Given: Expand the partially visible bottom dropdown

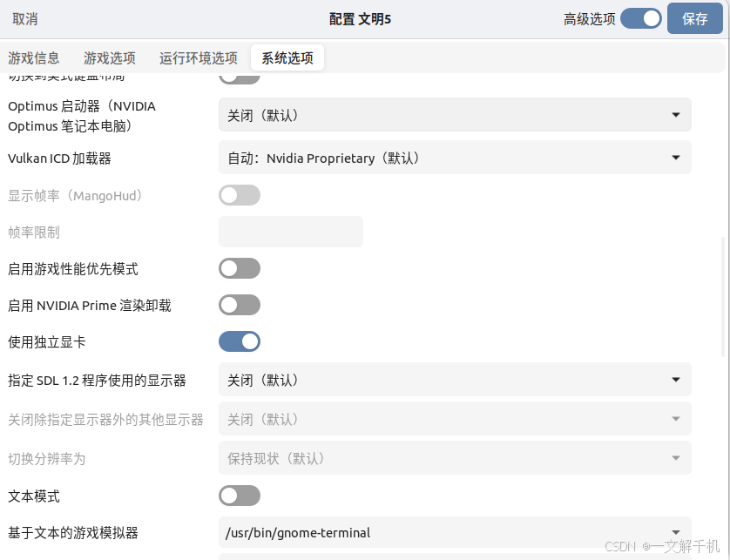Looking at the screenshot, I should 454,557.
